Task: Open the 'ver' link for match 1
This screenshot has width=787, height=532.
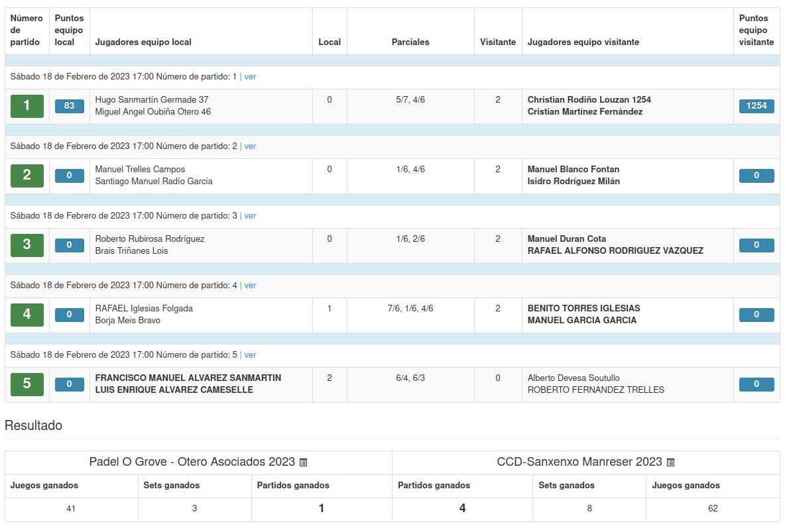Action: coord(250,77)
